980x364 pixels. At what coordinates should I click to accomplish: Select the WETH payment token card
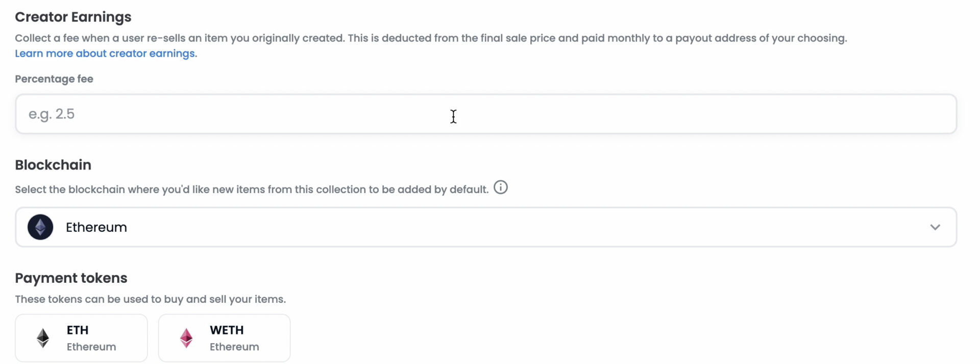tap(224, 338)
